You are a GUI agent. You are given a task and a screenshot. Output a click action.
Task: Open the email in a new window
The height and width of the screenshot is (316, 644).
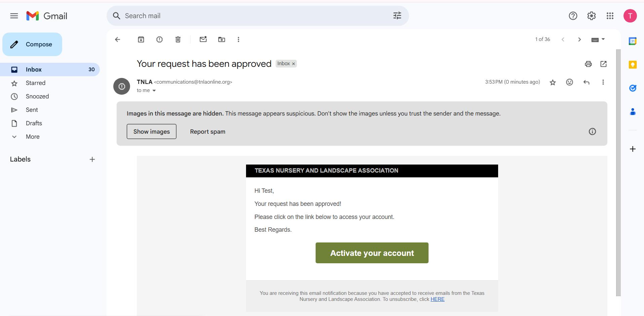click(603, 64)
